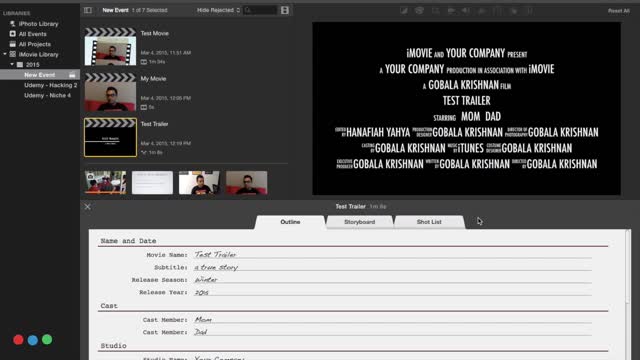The width and height of the screenshot is (640, 360).
Task: Select the New Event row
Action: [40, 75]
